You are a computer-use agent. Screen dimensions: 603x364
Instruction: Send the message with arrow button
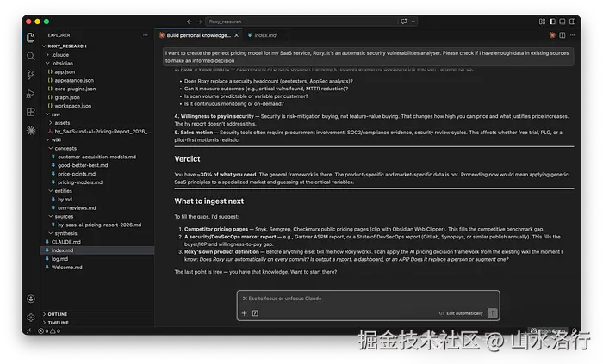click(492, 313)
